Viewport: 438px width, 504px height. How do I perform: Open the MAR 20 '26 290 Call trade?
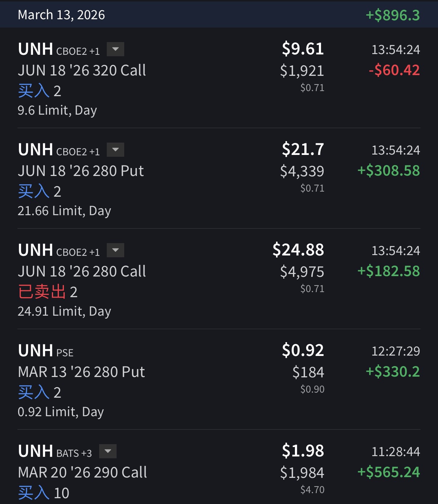click(x=82, y=472)
